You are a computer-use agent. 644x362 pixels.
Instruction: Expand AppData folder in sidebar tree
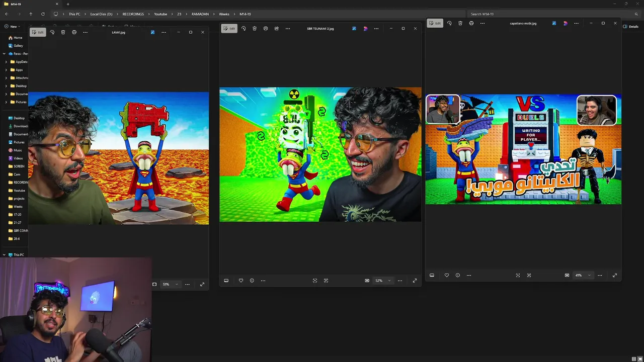click(6, 62)
